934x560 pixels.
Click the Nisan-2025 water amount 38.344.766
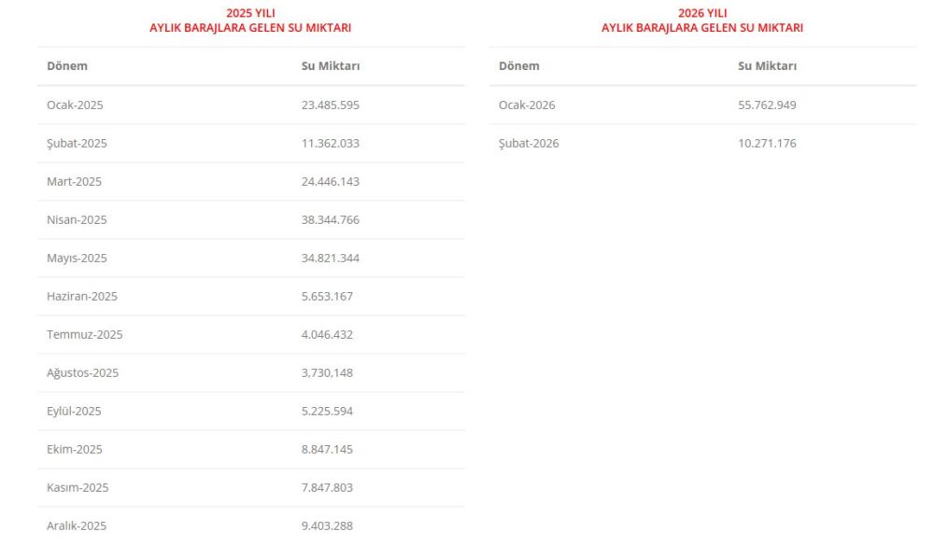[x=330, y=220]
